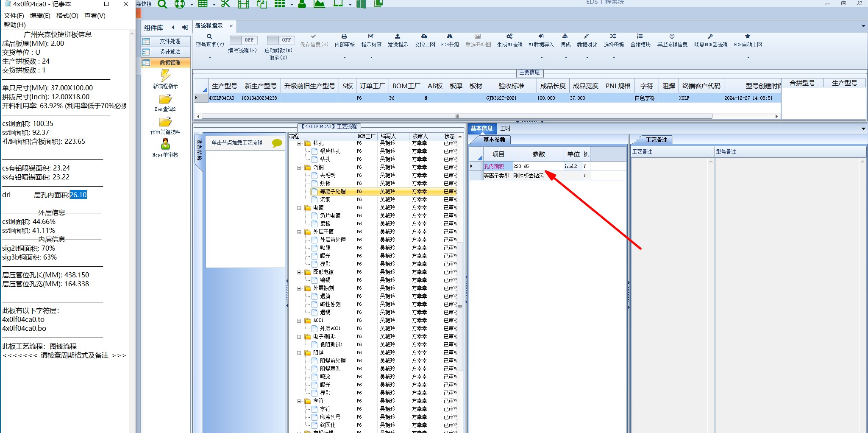Select the 工艺备注 tab
868x433 pixels.
pyautogui.click(x=656, y=140)
